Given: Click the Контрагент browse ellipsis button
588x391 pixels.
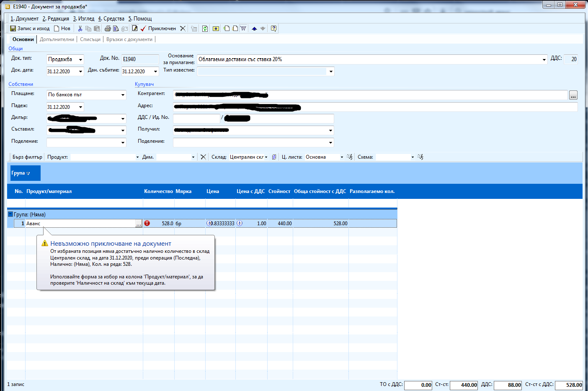Looking at the screenshot, I should pos(573,95).
